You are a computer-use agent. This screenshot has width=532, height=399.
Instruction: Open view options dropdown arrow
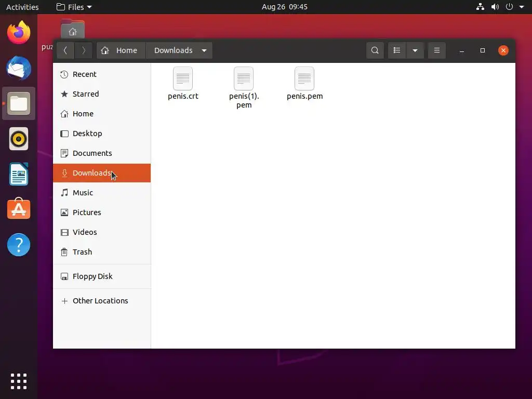coord(415,50)
